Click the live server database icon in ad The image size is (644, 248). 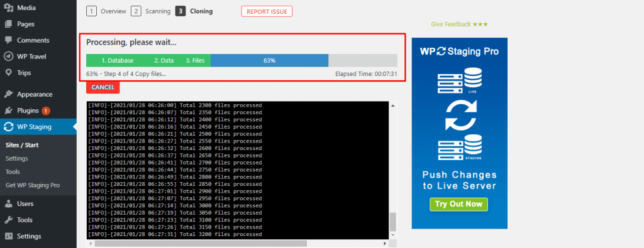pyautogui.click(x=460, y=81)
